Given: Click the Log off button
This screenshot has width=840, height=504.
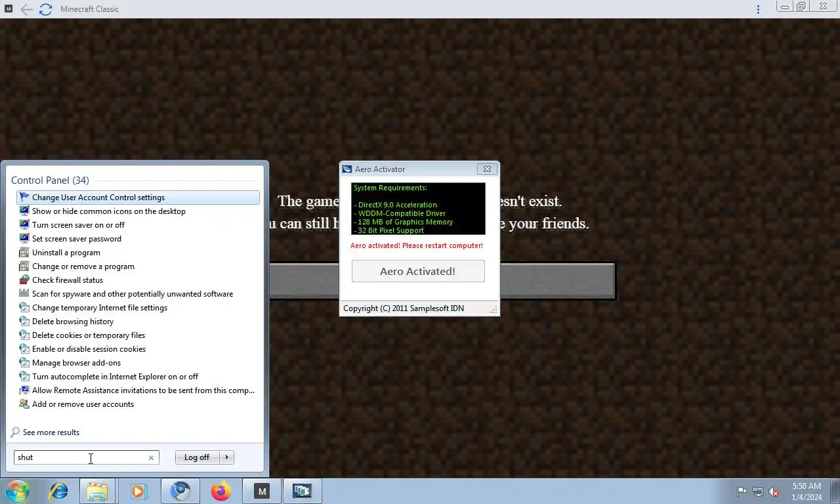Looking at the screenshot, I should coord(197,457).
